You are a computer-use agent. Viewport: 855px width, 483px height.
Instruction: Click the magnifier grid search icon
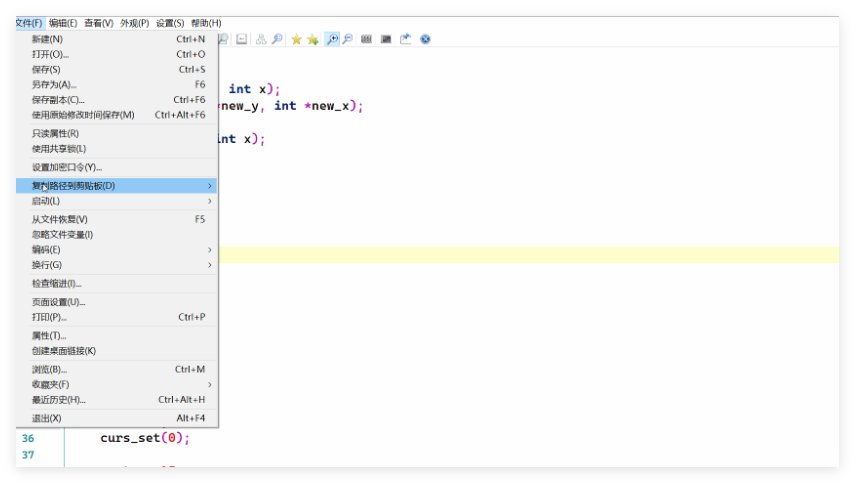pyautogui.click(x=277, y=39)
